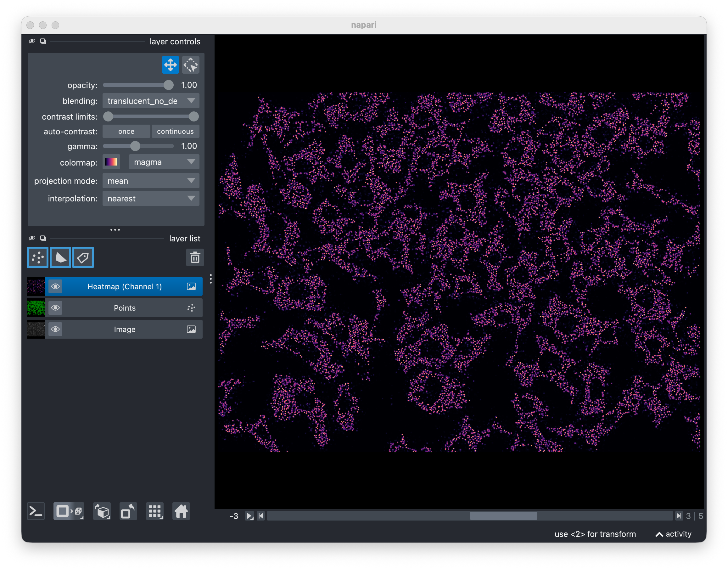Click the opacity slider handle
The width and height of the screenshot is (728, 569).
coord(169,85)
